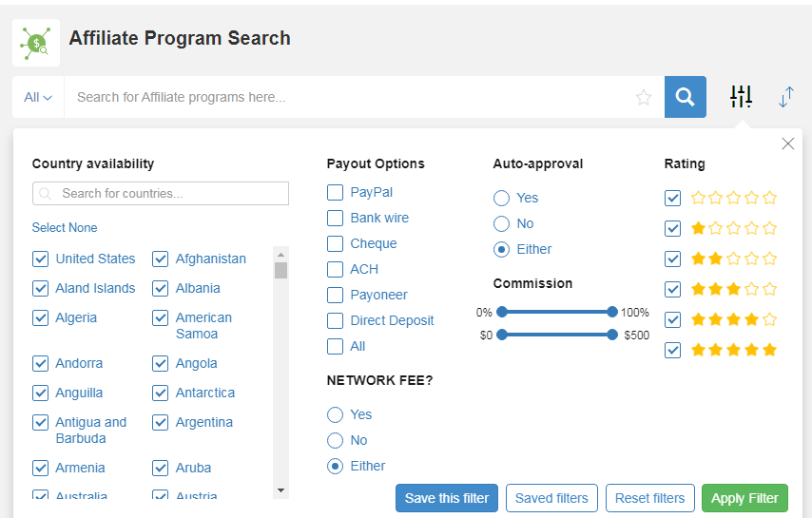Screen dimensions: 812x518
Task: Click the favorite star in search bar
Action: (644, 97)
